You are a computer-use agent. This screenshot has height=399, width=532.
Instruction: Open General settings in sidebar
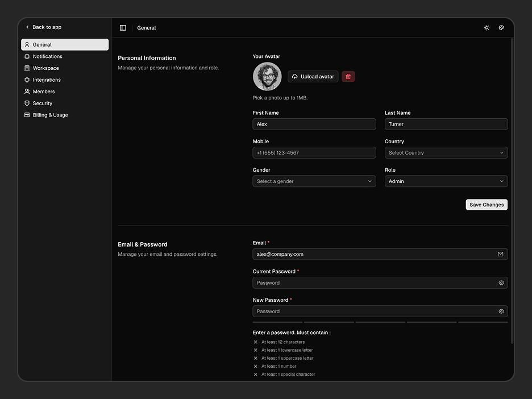point(65,44)
